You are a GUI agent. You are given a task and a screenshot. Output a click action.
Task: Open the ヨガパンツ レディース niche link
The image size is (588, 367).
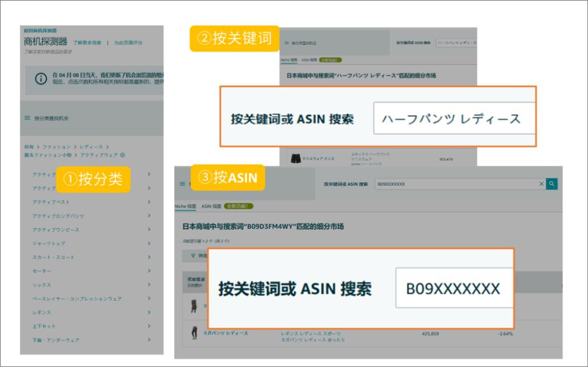[225, 333]
